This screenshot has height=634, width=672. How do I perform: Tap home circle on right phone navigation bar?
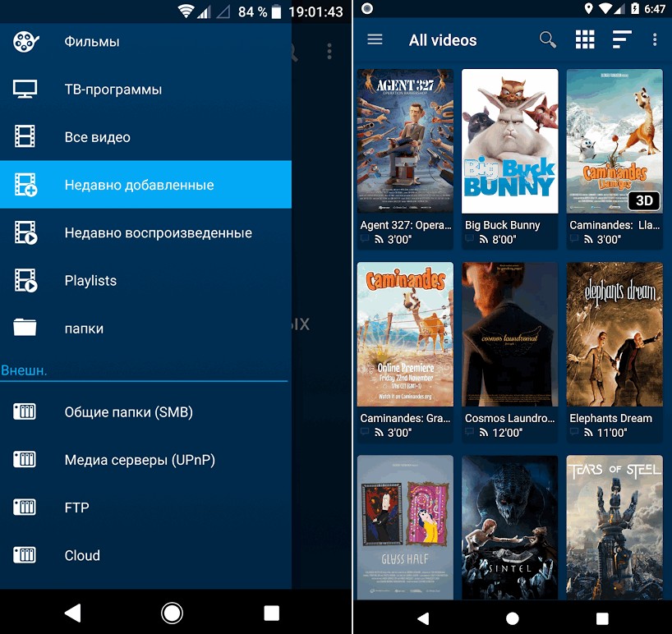point(512,618)
